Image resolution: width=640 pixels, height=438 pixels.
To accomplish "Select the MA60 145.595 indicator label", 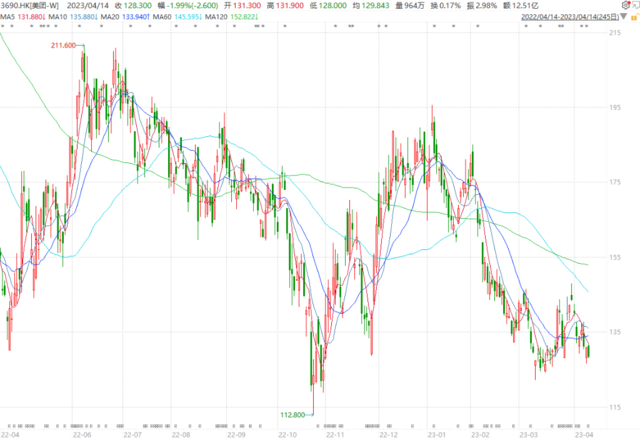I will tap(177, 17).
